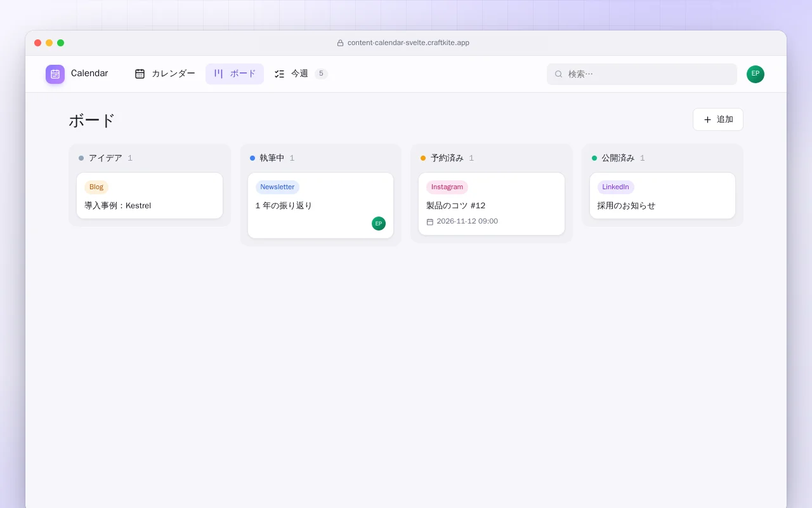Click the LinkedIn tag

coord(616,187)
